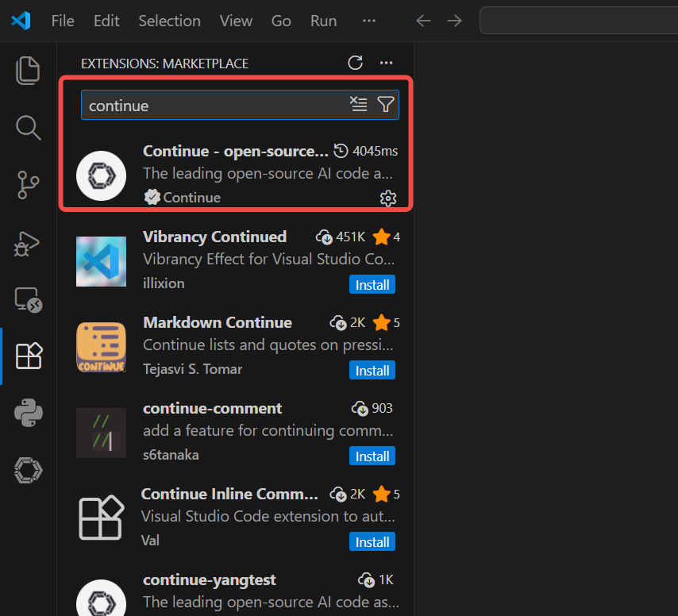Click the Markdown Continue thumbnail
678x616 pixels.
(101, 347)
